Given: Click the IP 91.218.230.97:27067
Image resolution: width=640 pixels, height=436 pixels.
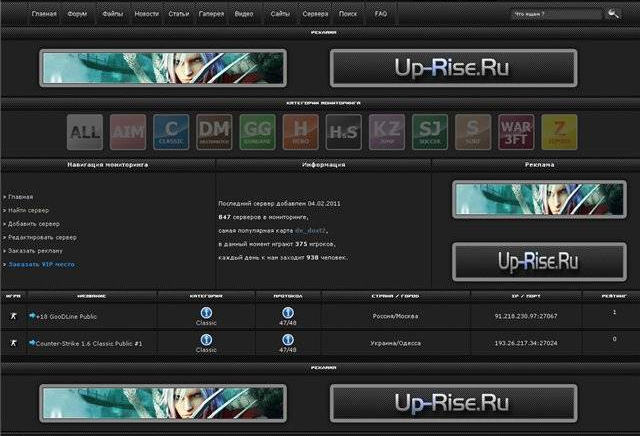Looking at the screenshot, I should pos(526,316).
